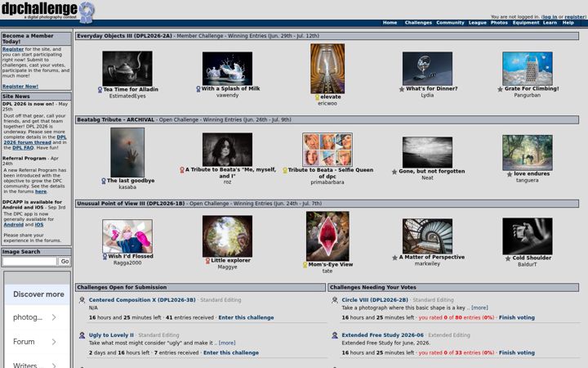
Task: Click Enter this challenge for Centered Composition X
Action: 246,317
